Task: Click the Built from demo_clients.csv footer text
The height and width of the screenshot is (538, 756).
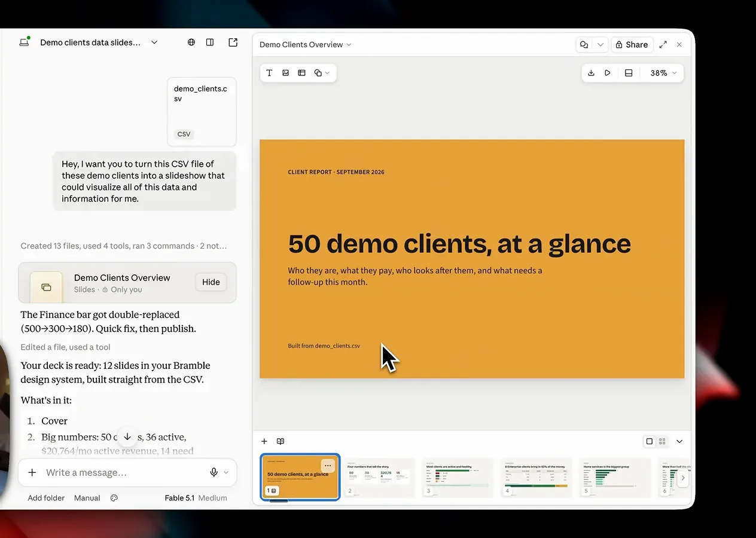Action: click(x=324, y=346)
